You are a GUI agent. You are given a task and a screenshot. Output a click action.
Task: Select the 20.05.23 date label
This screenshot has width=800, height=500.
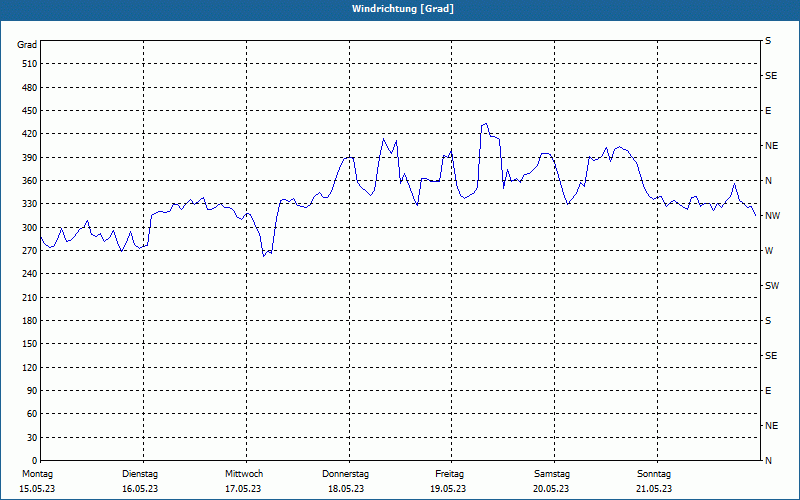click(551, 489)
